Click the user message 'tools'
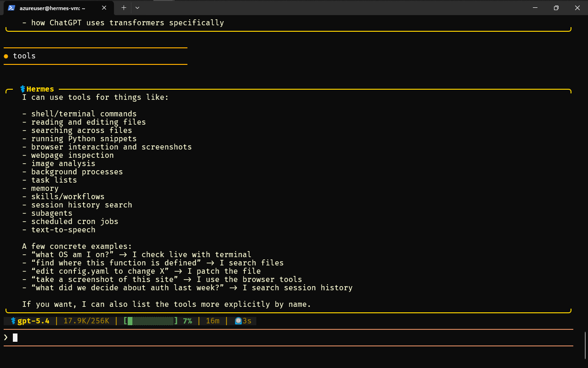Viewport: 588px width, 368px height. (x=24, y=56)
